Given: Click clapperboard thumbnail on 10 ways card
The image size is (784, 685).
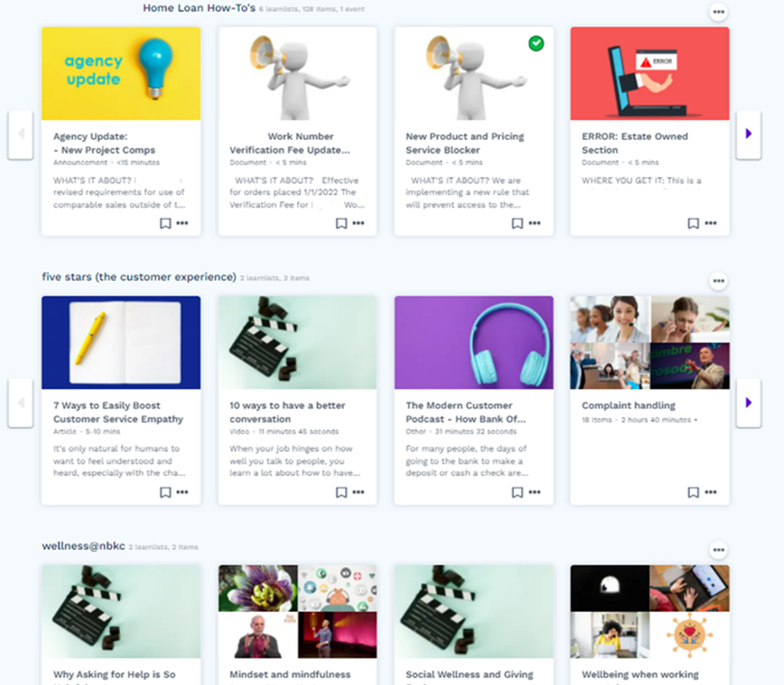Looking at the screenshot, I should tap(298, 343).
